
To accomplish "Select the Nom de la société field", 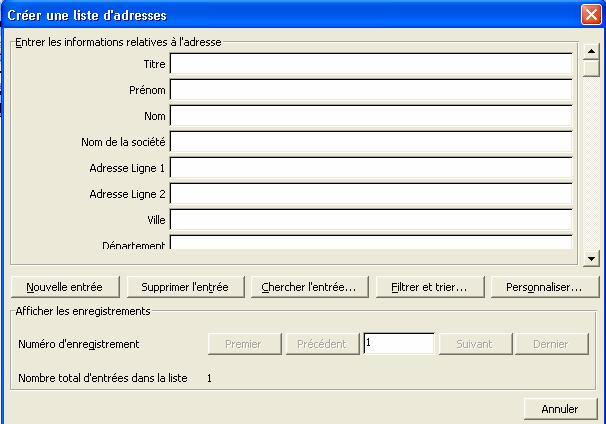I will click(x=370, y=142).
